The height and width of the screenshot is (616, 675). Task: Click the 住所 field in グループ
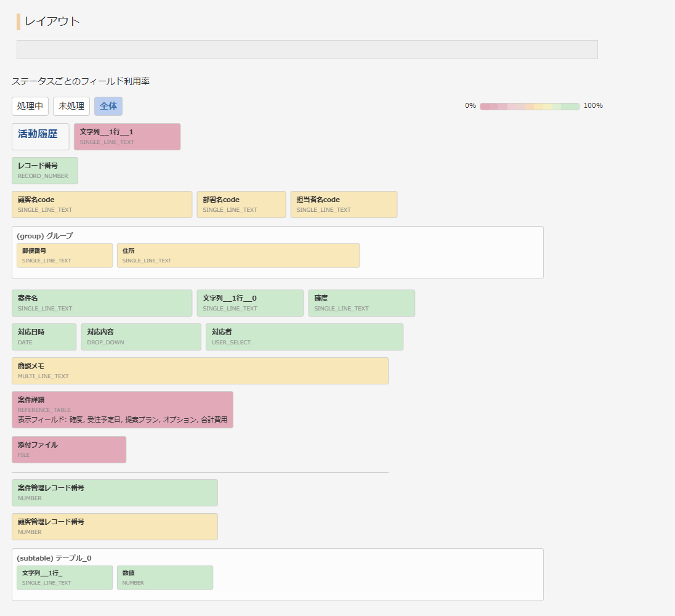(238, 255)
